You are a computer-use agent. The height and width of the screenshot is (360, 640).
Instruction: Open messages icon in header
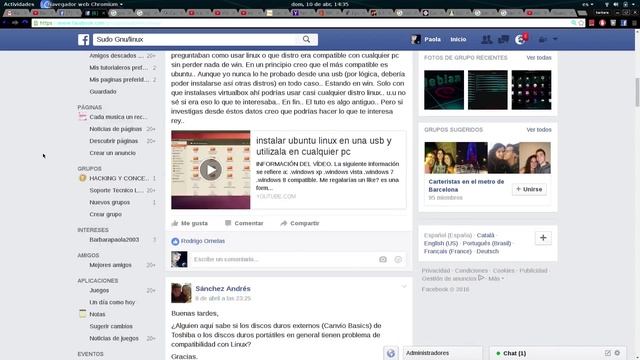pos(503,39)
